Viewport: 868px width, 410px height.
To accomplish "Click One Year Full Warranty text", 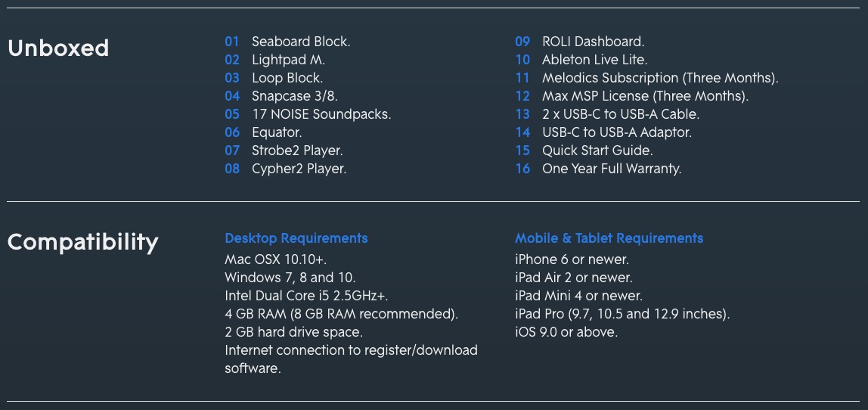I will [x=612, y=169].
